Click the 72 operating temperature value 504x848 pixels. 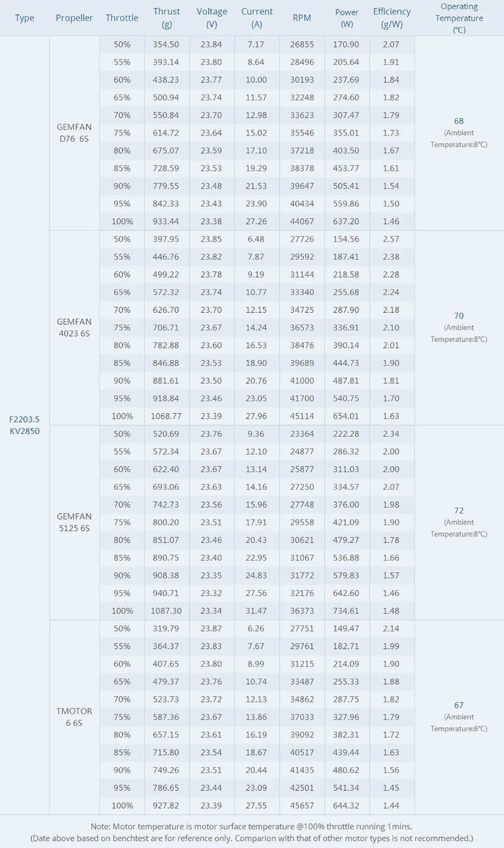coord(459,511)
